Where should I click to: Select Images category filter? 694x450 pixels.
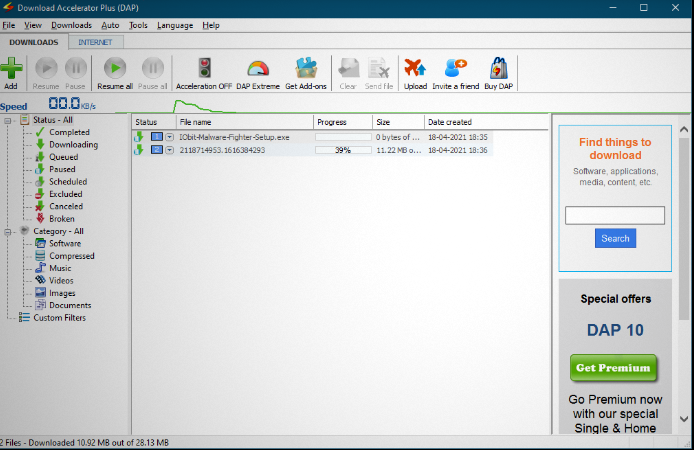click(62, 293)
